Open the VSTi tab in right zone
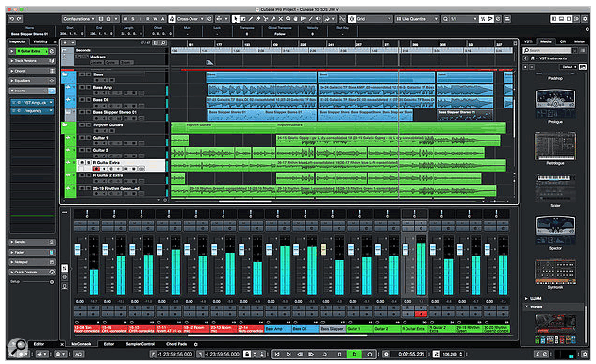The width and height of the screenshot is (596, 364). (528, 41)
